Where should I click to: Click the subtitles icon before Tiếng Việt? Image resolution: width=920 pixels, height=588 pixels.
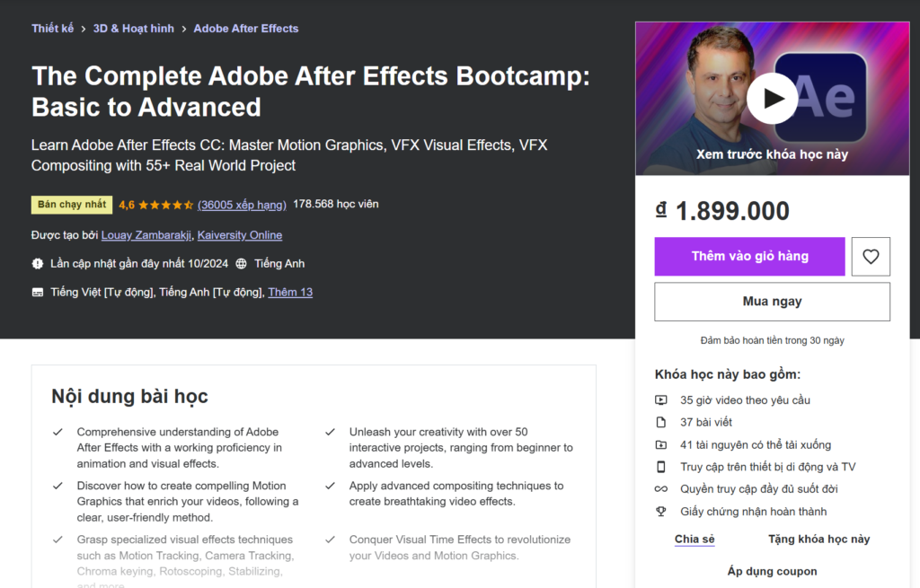[x=37, y=292]
